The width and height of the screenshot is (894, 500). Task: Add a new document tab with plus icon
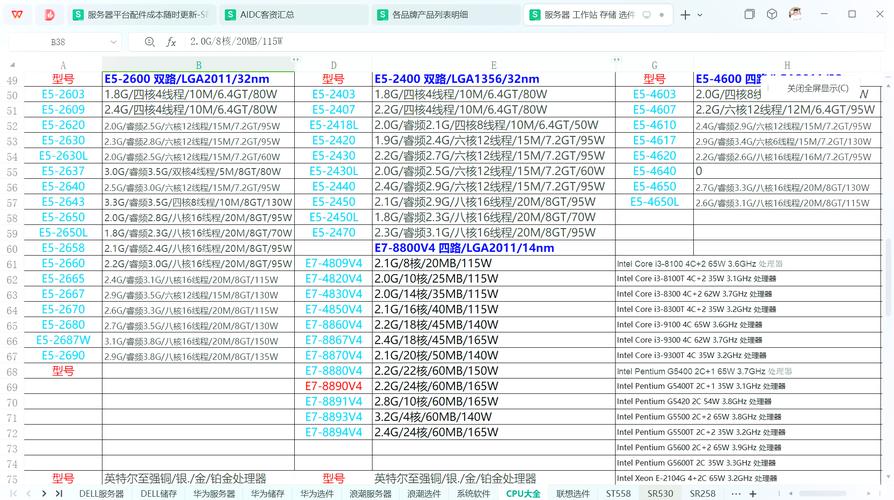coord(685,15)
